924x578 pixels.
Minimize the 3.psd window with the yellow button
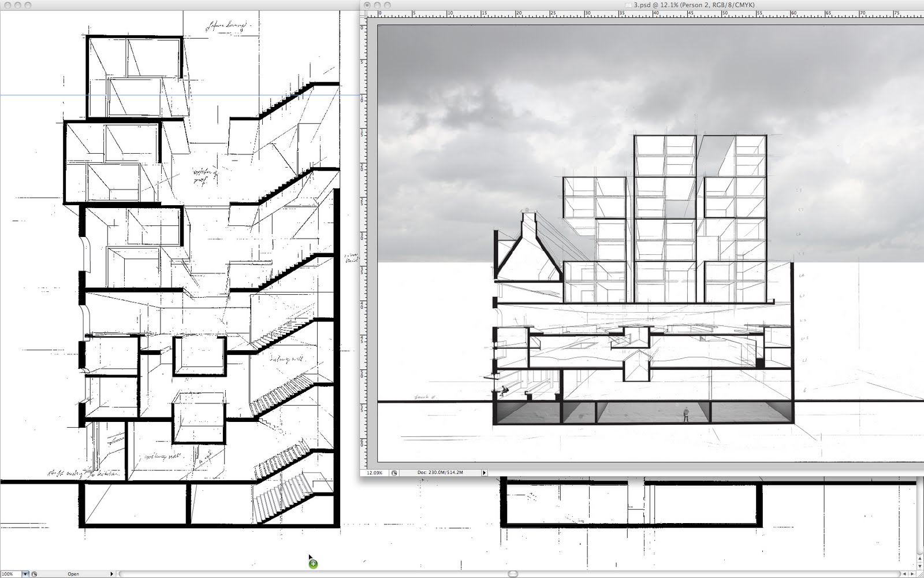tap(377, 5)
